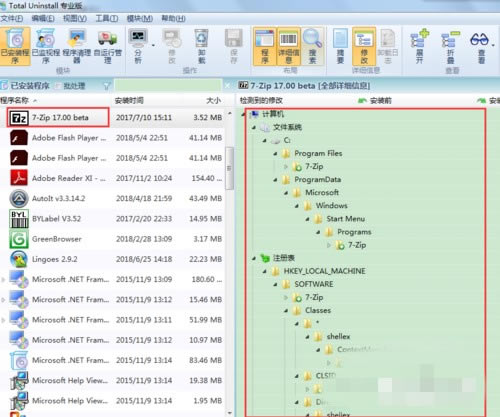Click the filter funnel icon above the program list
The image size is (500, 417).
pyautogui.click(x=107, y=86)
